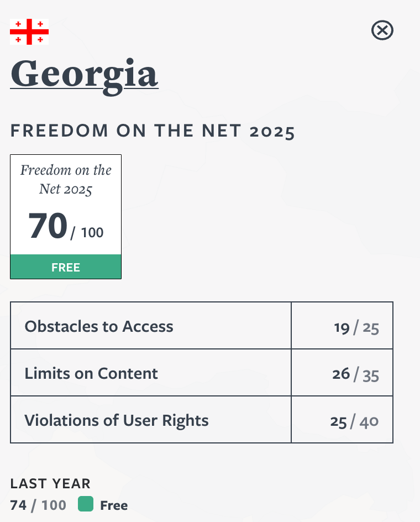420x522 pixels.
Task: Open the Georgia country title link
Action: point(84,74)
